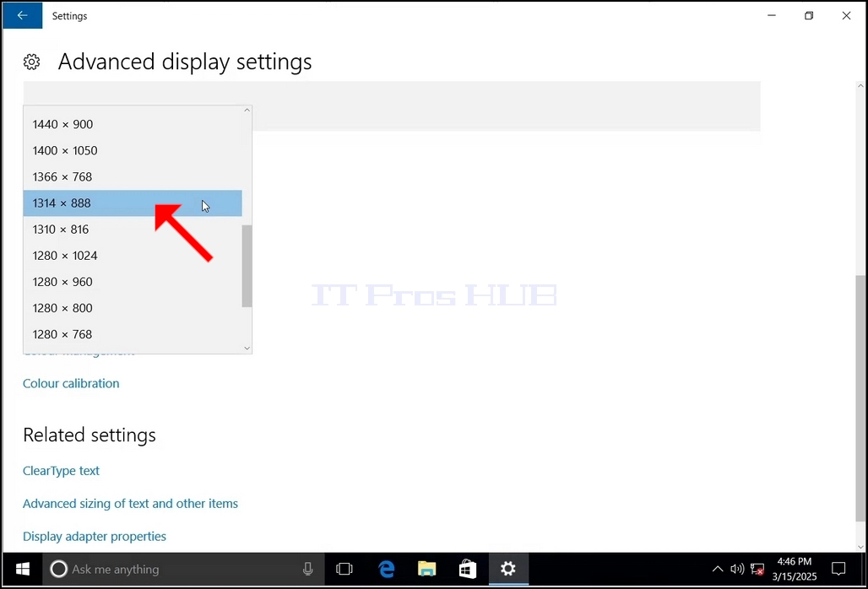This screenshot has width=868, height=589.
Task: Select the 1280 × 960 resolution
Action: [133, 282]
